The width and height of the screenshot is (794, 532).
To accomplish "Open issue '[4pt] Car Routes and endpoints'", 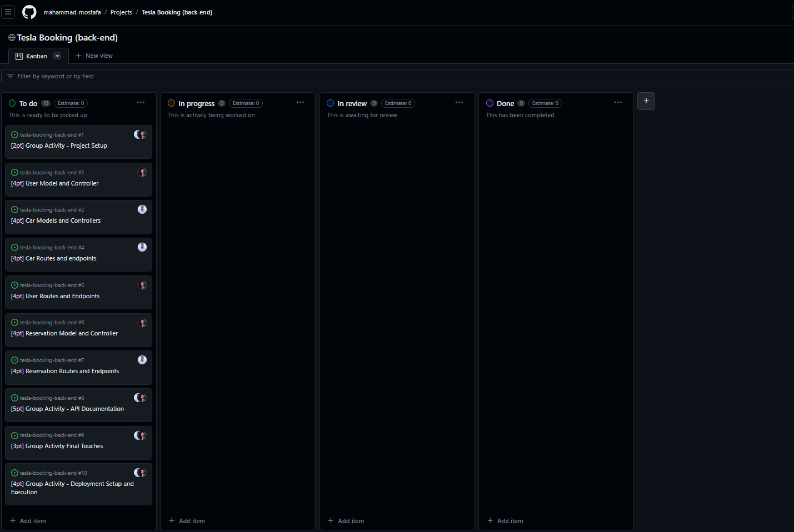I will click(54, 258).
